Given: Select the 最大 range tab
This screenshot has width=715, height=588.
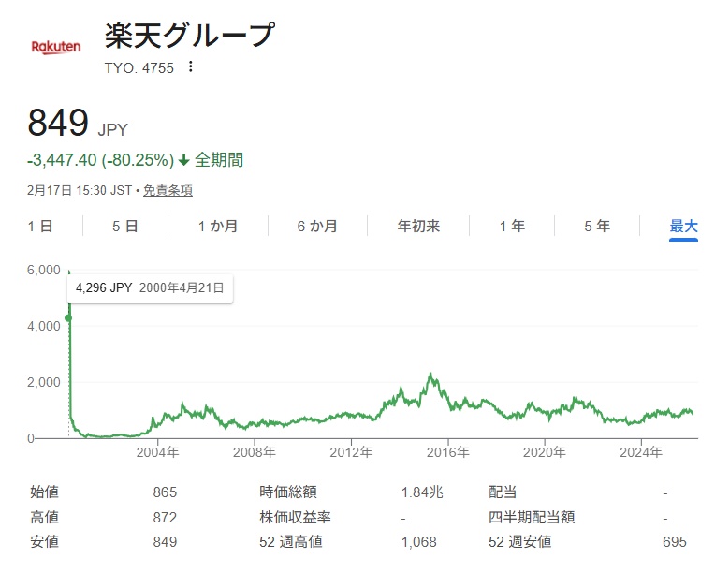Looking at the screenshot, I should pyautogui.click(x=684, y=227).
